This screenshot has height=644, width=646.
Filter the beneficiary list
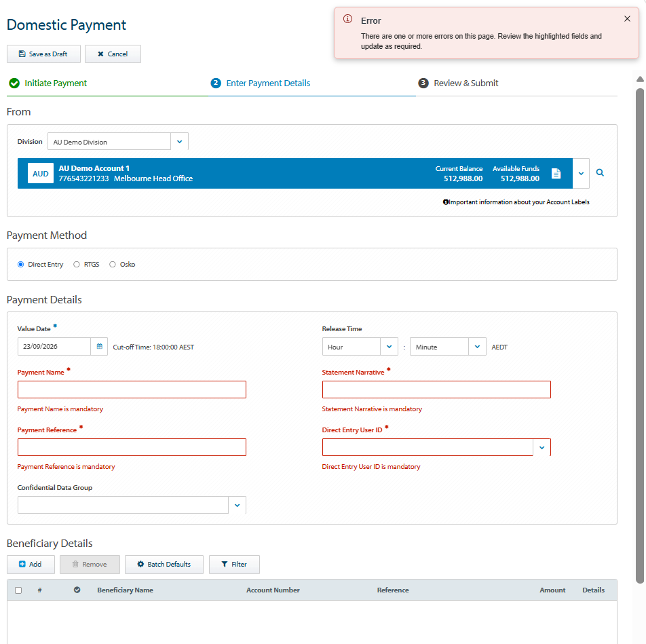(x=234, y=565)
